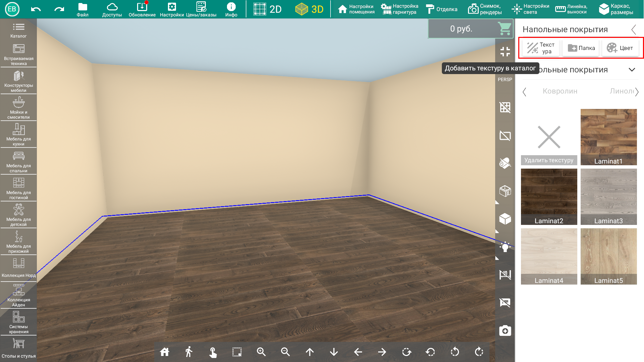The width and height of the screenshot is (644, 362).
Task: Switch to 3D view
Action: [309, 9]
